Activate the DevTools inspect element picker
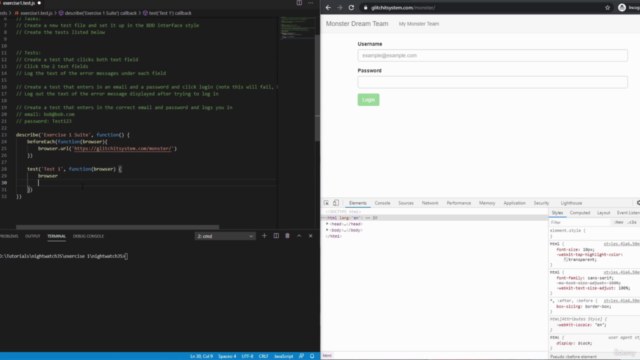640x360 pixels. click(326, 203)
